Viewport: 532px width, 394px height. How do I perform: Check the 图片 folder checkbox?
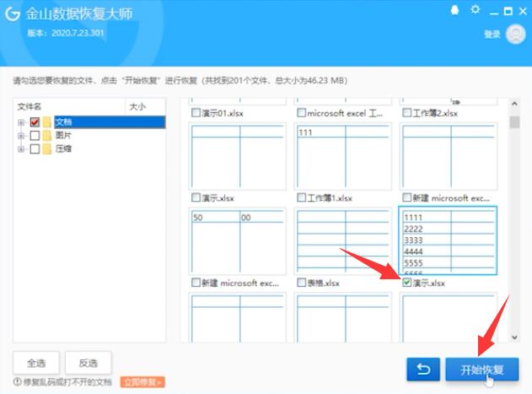(35, 136)
